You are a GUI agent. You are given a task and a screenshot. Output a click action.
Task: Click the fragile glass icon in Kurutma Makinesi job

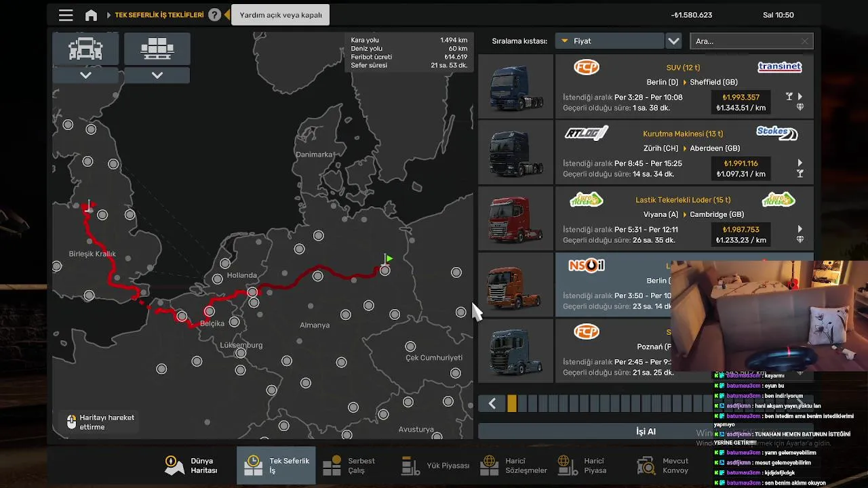(800, 174)
